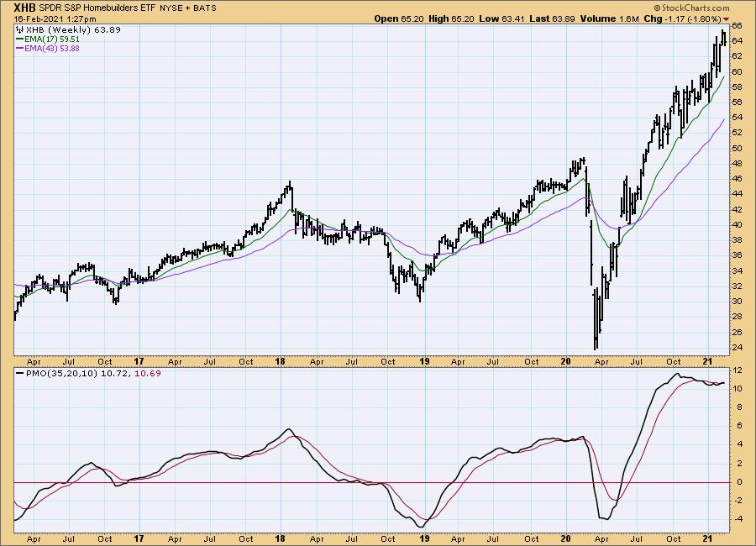Click the 50 price axis label
The width and height of the screenshot is (756, 546).
[x=738, y=148]
